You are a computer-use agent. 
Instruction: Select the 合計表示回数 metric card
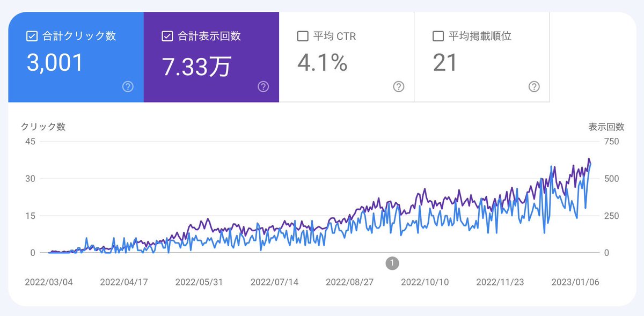click(211, 56)
